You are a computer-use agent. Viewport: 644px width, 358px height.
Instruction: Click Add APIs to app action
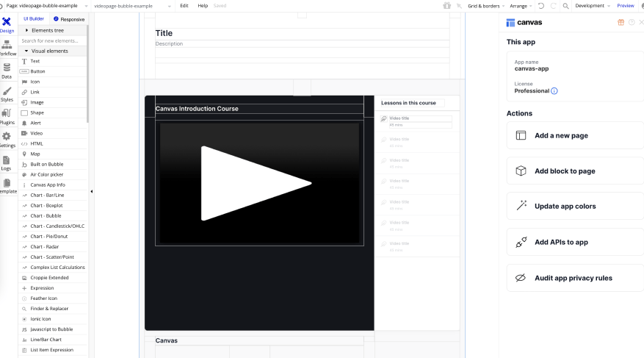point(575,242)
